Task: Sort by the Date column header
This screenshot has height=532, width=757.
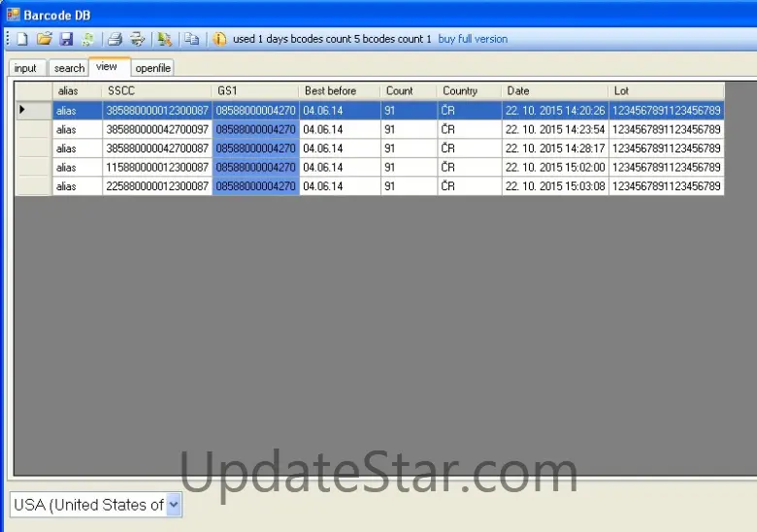Action: pyautogui.click(x=555, y=90)
